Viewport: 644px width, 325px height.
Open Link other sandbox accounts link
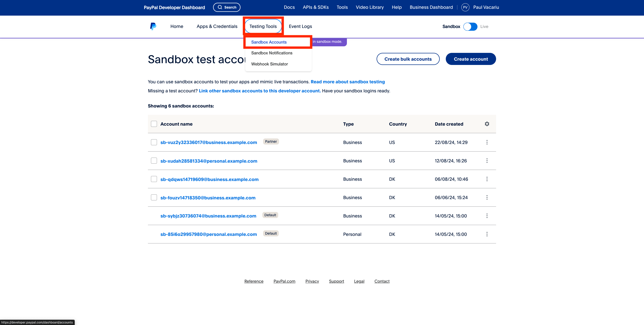[260, 91]
